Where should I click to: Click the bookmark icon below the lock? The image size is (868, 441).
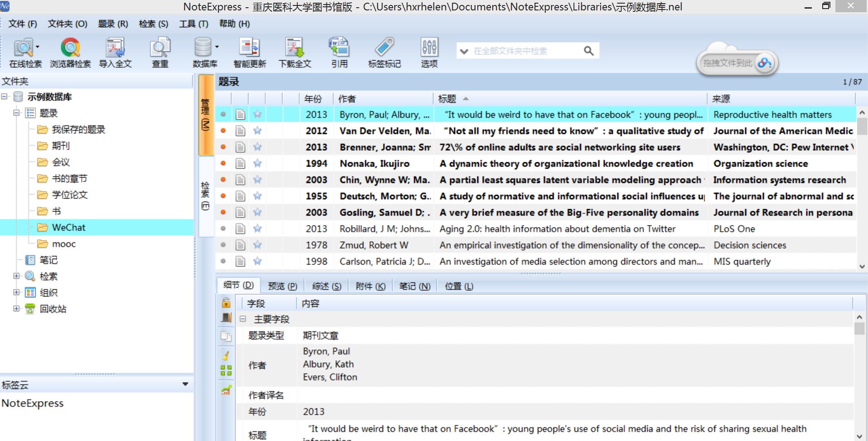[226, 318]
